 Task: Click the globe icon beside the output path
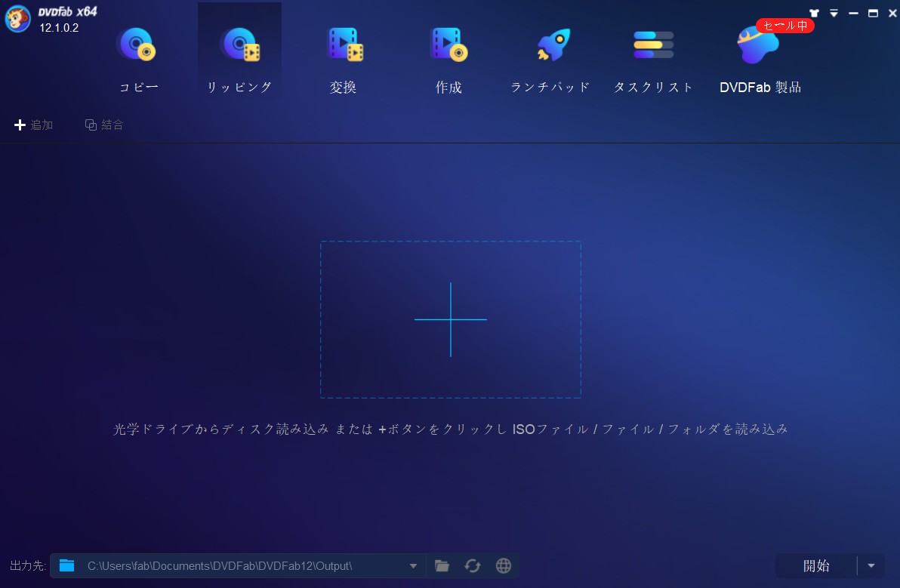504,565
